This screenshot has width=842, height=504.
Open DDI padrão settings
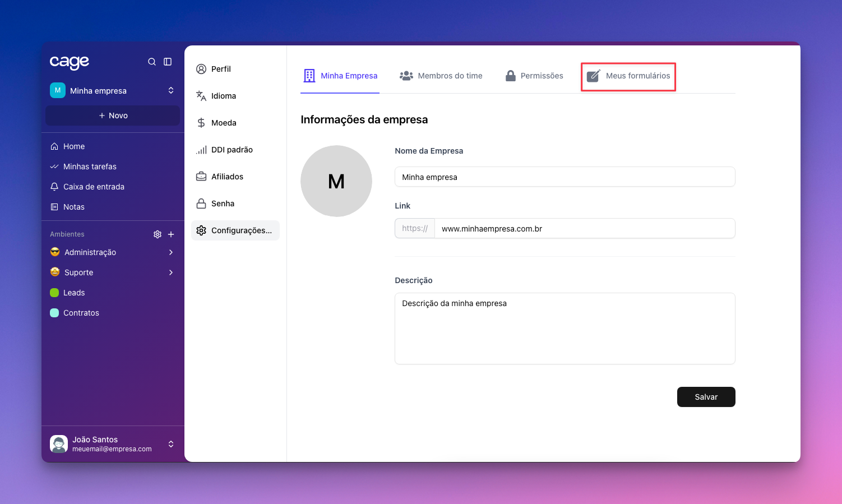tap(232, 150)
